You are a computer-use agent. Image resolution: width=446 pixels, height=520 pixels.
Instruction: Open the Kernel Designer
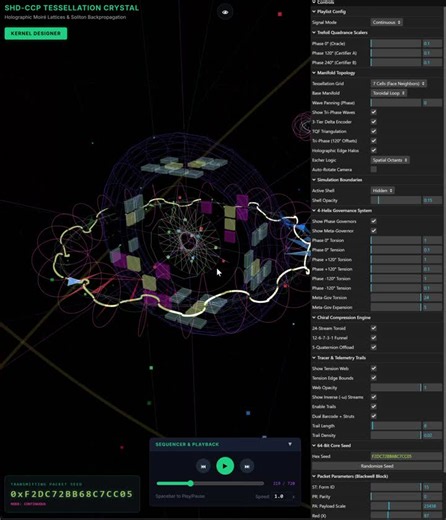tap(36, 33)
